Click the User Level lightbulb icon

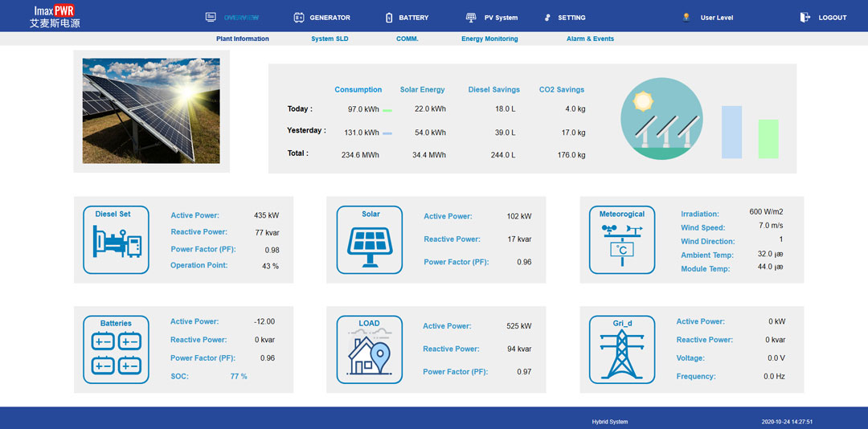(686, 17)
